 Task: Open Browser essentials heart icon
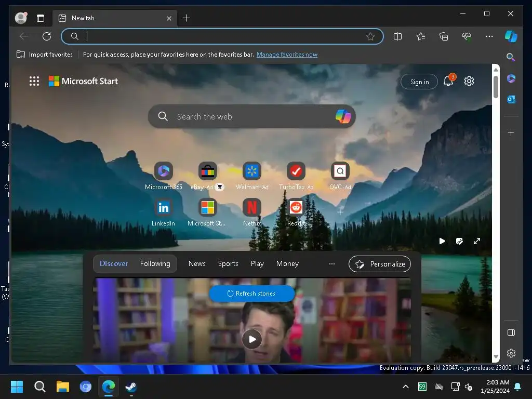coord(467,36)
